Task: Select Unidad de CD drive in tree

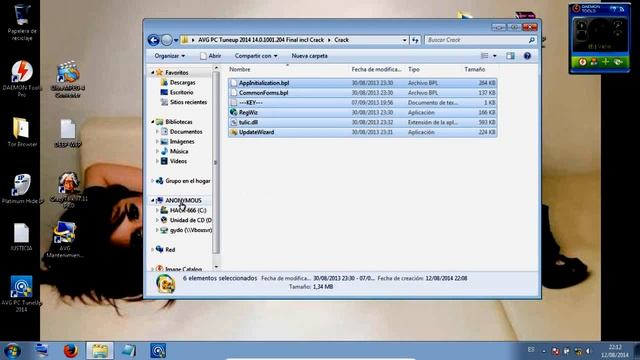Action: pos(190,220)
